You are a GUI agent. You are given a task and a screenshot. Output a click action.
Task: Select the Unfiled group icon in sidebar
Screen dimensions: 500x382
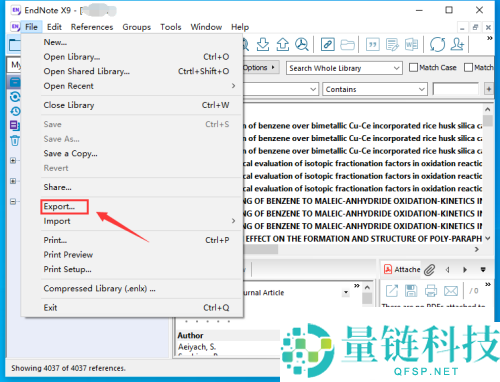[x=15, y=126]
